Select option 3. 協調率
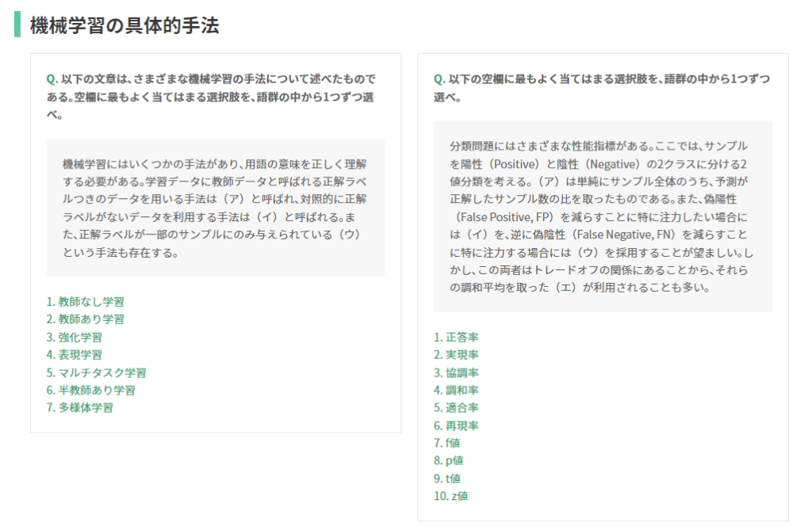The width and height of the screenshot is (812, 527). tap(456, 372)
